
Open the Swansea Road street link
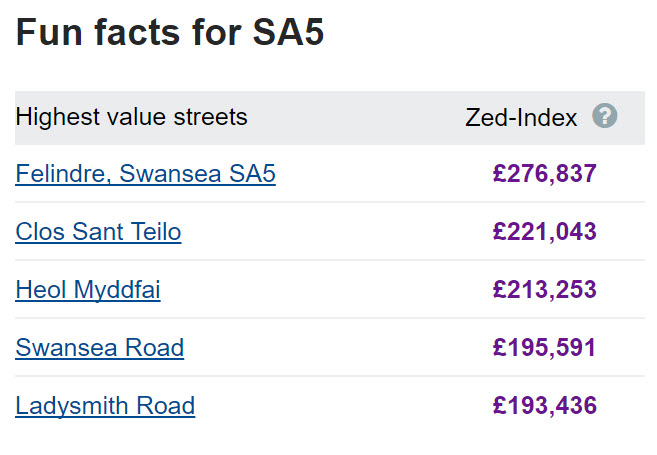100,348
